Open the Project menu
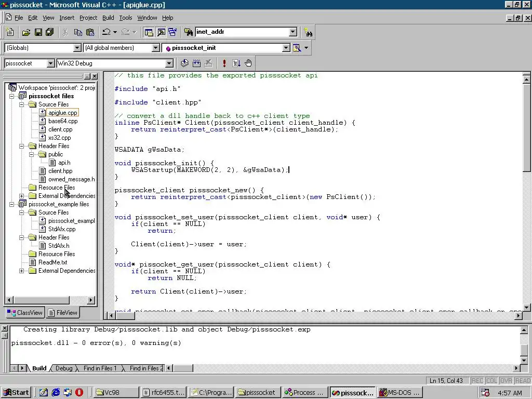 pos(88,18)
